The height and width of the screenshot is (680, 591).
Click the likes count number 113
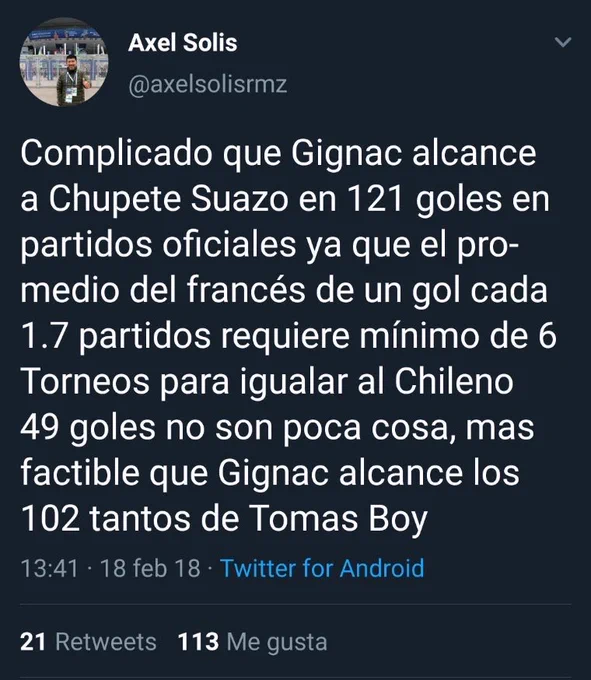pos(198,642)
